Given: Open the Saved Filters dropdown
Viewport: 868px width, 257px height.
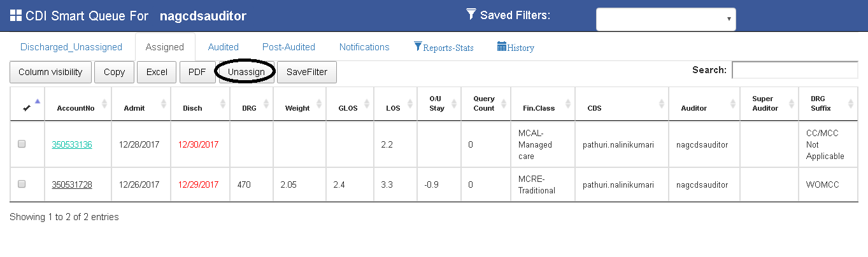Looking at the screenshot, I should [x=665, y=19].
